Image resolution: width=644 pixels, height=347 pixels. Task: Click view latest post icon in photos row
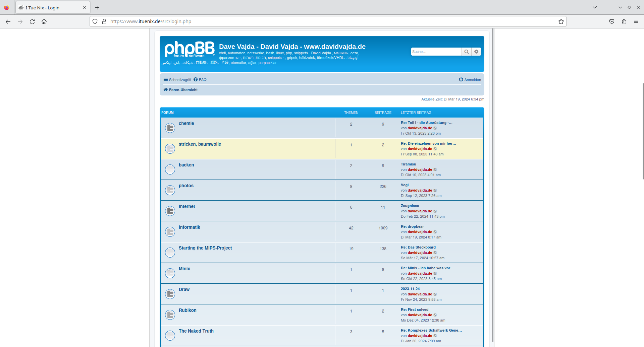[435, 191]
